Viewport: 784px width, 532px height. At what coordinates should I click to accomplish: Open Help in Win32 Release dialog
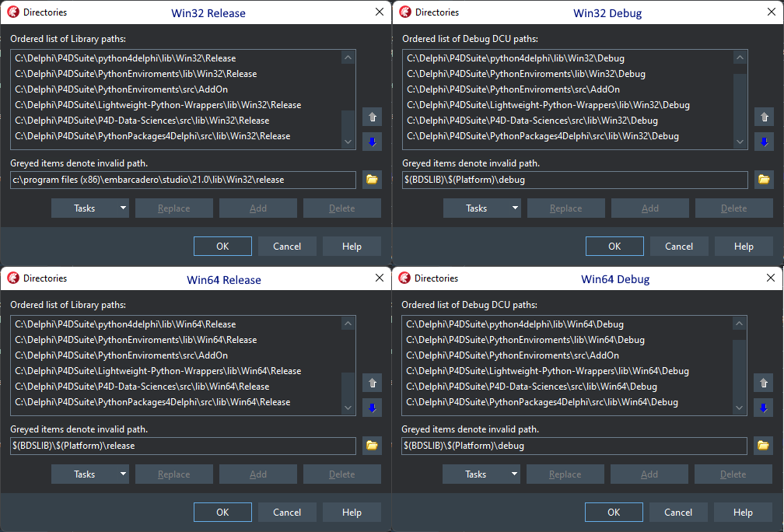point(352,246)
